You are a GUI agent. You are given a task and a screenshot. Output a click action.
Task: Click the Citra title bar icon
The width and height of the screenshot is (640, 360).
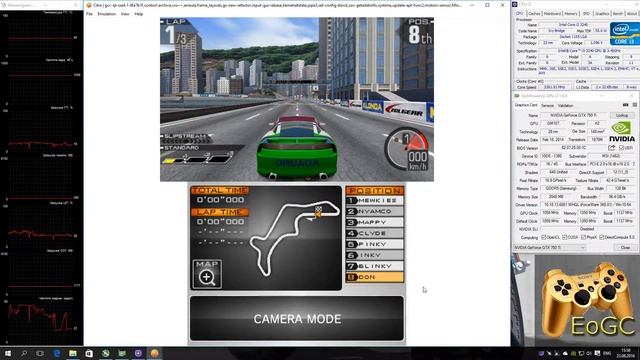[89, 5]
